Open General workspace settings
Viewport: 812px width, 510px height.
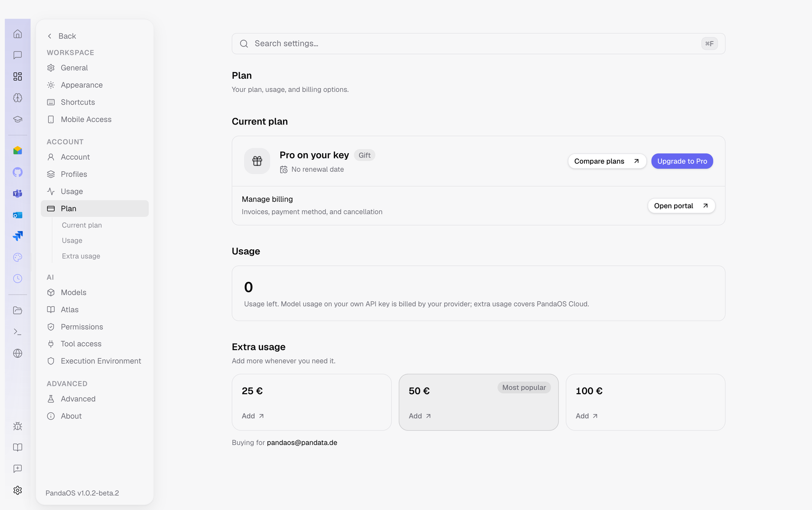pos(95,68)
